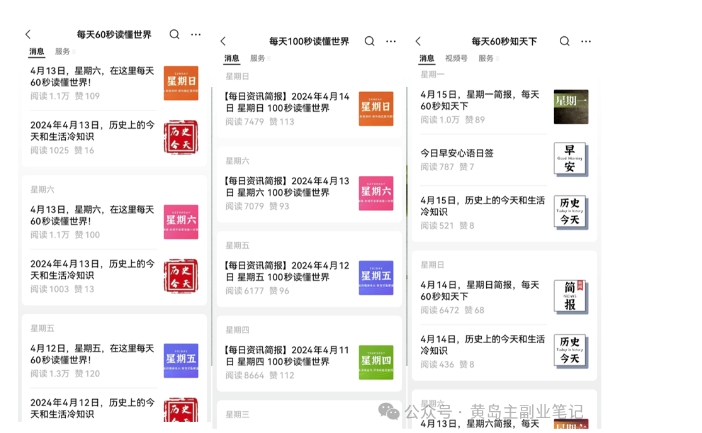The height and width of the screenshot is (433, 702).
Task: Read 4月15日 星期一简报 article
Action: [480, 100]
